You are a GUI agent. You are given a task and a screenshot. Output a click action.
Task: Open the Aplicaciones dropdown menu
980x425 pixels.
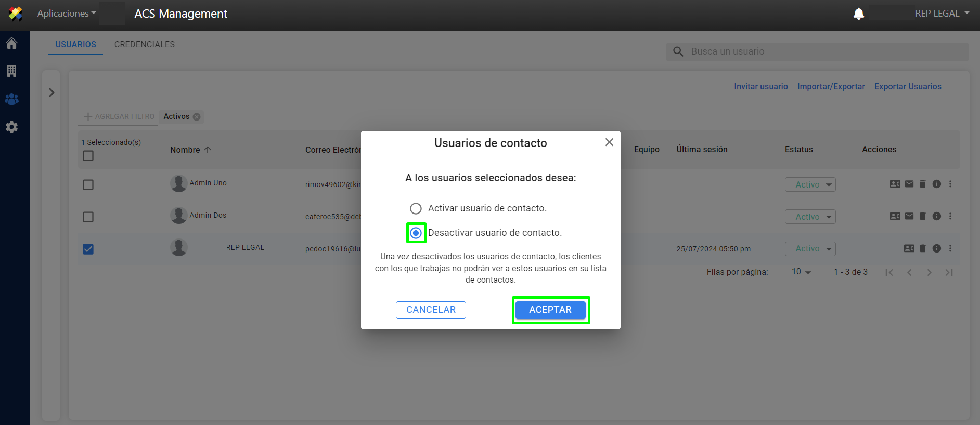pos(66,14)
